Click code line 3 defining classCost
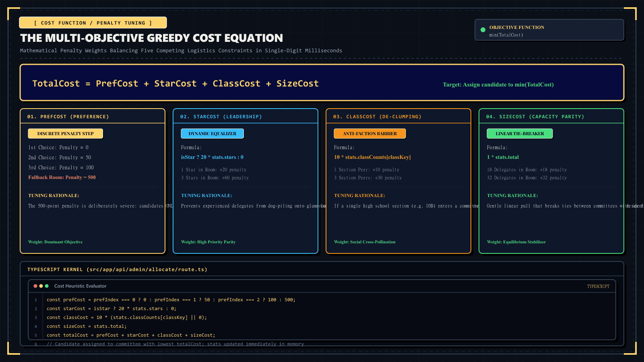This screenshot has height=362, width=644. [127, 318]
